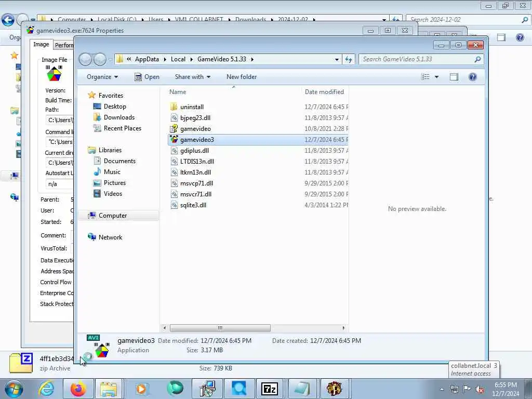Open Videos library
532x399 pixels.
[x=113, y=194]
